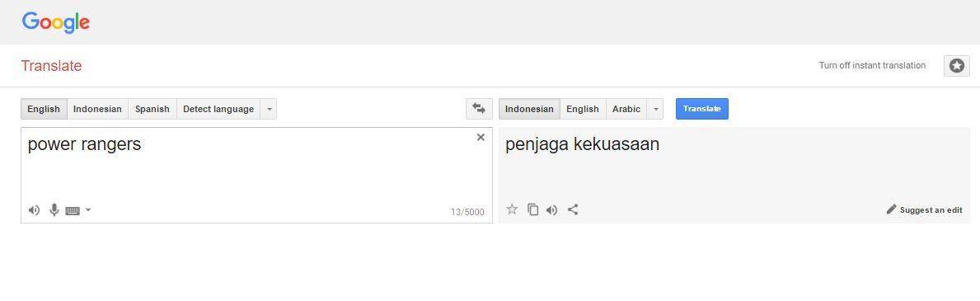Listen to the Indonesian translation
This screenshot has width=980, height=301.
(552, 210)
